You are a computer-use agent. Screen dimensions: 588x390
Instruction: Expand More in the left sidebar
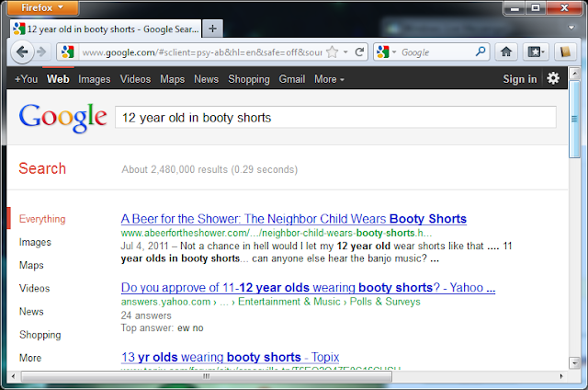[x=30, y=358]
